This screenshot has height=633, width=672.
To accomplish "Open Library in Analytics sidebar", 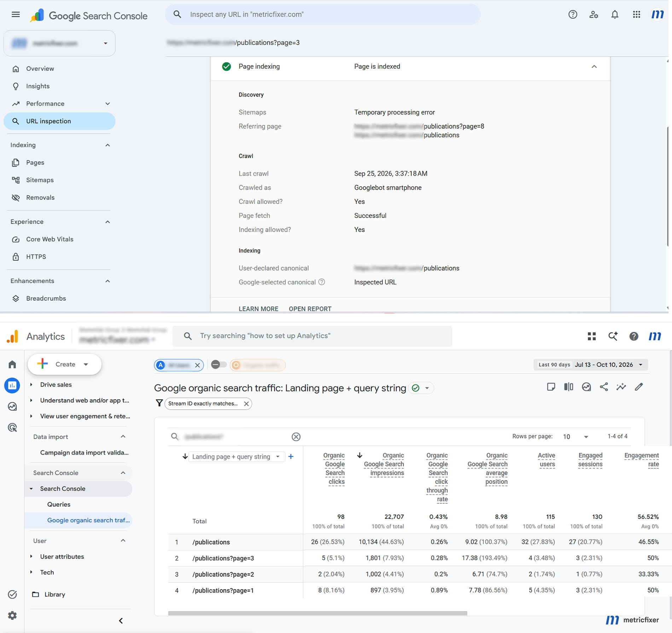I will point(55,594).
